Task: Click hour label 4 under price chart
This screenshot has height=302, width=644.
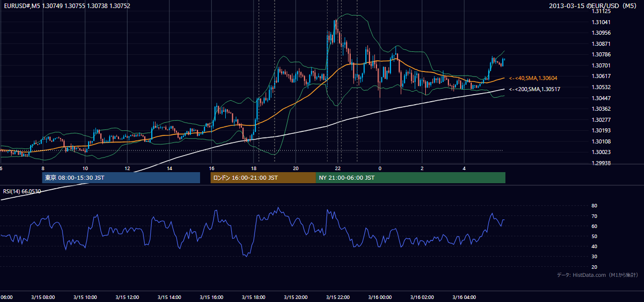Action: pos(464,168)
